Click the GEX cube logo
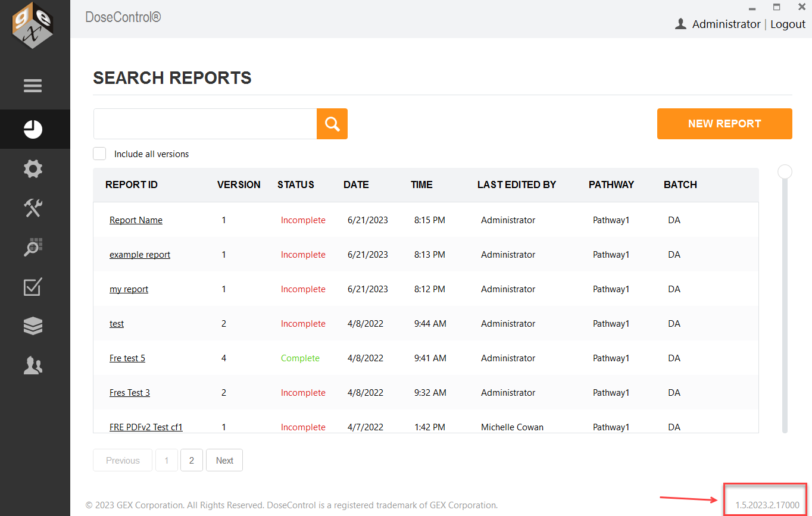This screenshot has height=516, width=812. [33, 26]
